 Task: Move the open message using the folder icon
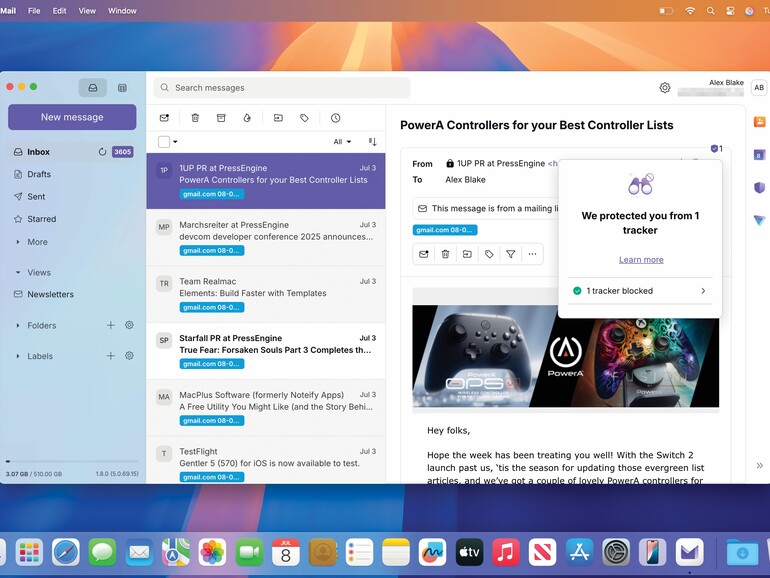[467, 254]
